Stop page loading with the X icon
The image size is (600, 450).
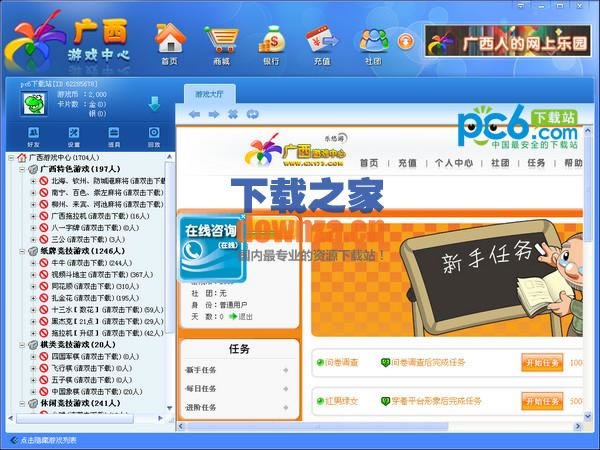(x=233, y=114)
